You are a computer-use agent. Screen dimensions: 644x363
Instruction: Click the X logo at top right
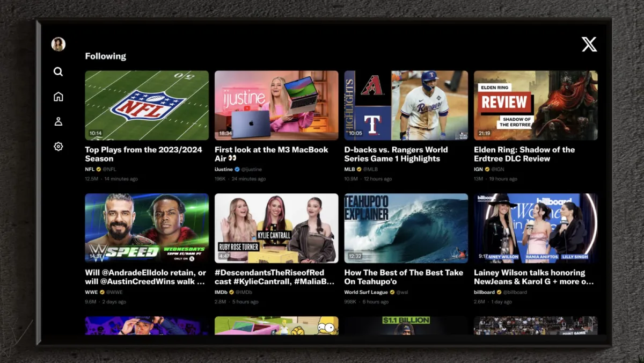pyautogui.click(x=589, y=45)
